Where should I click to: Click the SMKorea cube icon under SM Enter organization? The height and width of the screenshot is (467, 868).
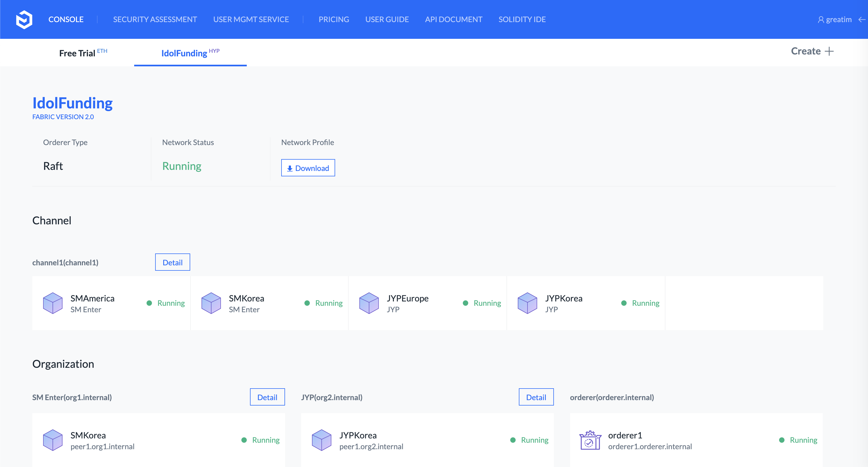53,440
